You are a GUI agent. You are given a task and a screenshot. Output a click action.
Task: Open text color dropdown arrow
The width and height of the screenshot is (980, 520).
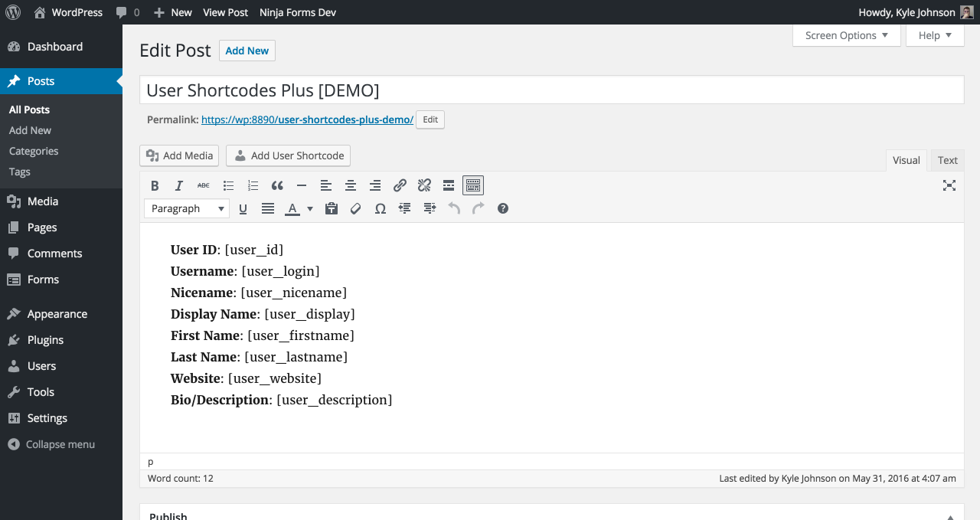[x=310, y=208]
